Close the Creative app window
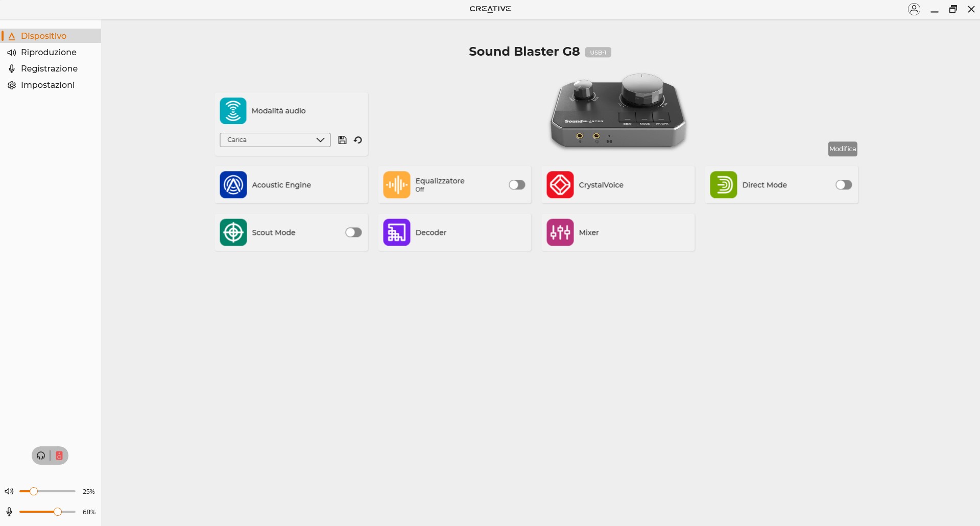 971,9
